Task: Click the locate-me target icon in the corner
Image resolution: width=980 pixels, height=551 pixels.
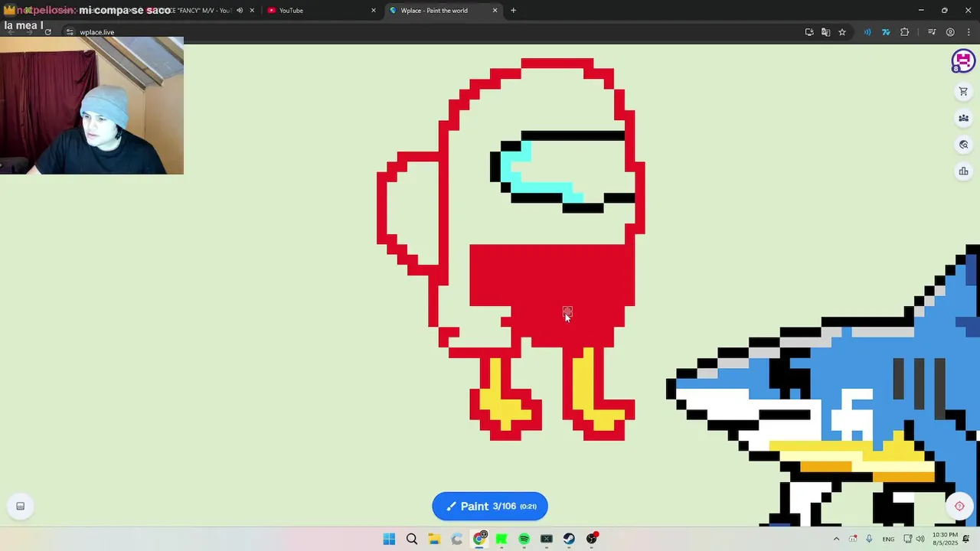Action: (x=959, y=506)
